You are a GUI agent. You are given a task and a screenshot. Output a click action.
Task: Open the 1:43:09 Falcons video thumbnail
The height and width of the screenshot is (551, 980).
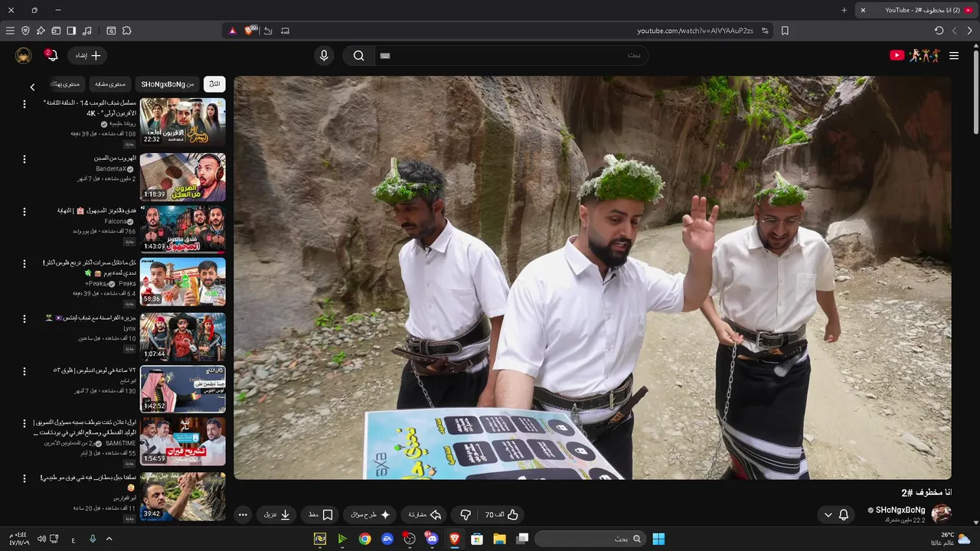tap(183, 229)
